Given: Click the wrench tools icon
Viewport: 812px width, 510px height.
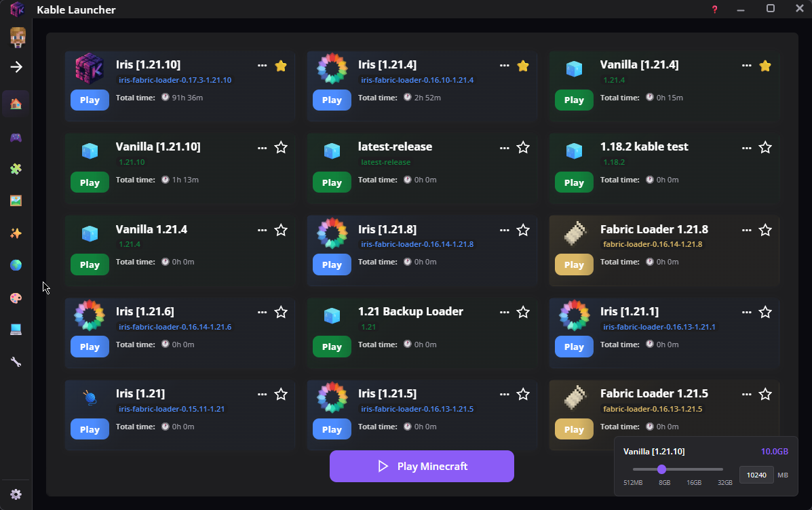Looking at the screenshot, I should pos(16,361).
